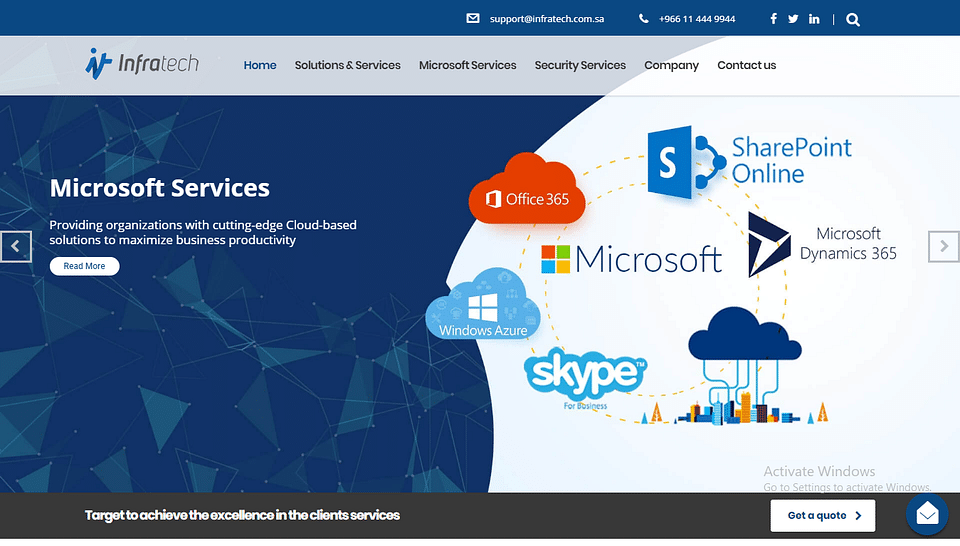Click the Windows Azure cloud logo
This screenshot has height=546, width=960.
(x=483, y=304)
